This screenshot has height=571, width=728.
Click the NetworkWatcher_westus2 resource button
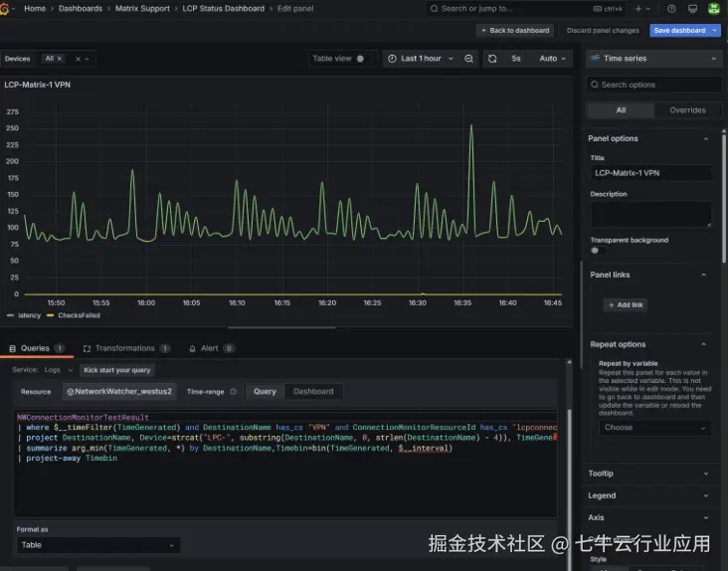tap(119, 391)
